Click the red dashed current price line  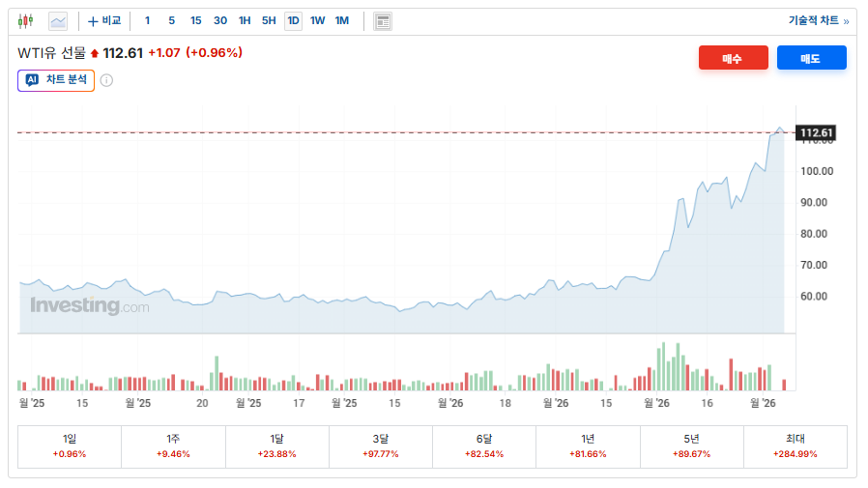[387, 132]
